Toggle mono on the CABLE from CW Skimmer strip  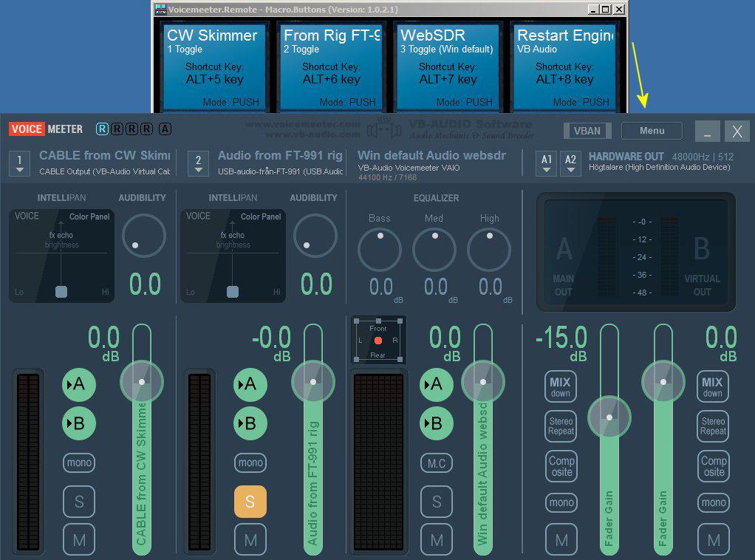[79, 462]
